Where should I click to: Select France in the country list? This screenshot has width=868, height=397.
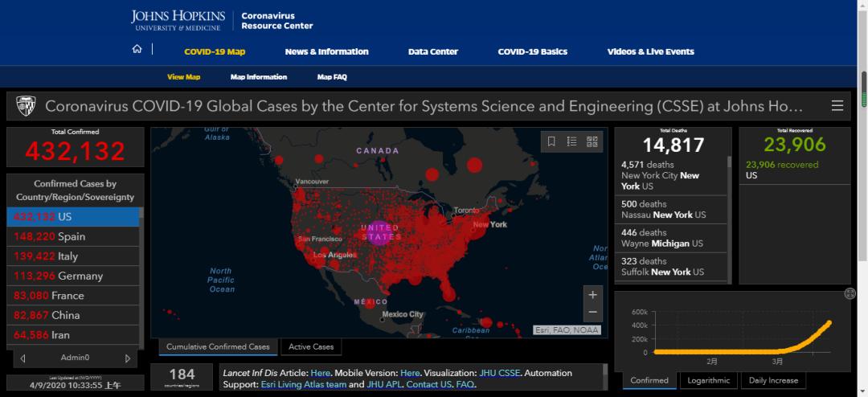coord(72,296)
